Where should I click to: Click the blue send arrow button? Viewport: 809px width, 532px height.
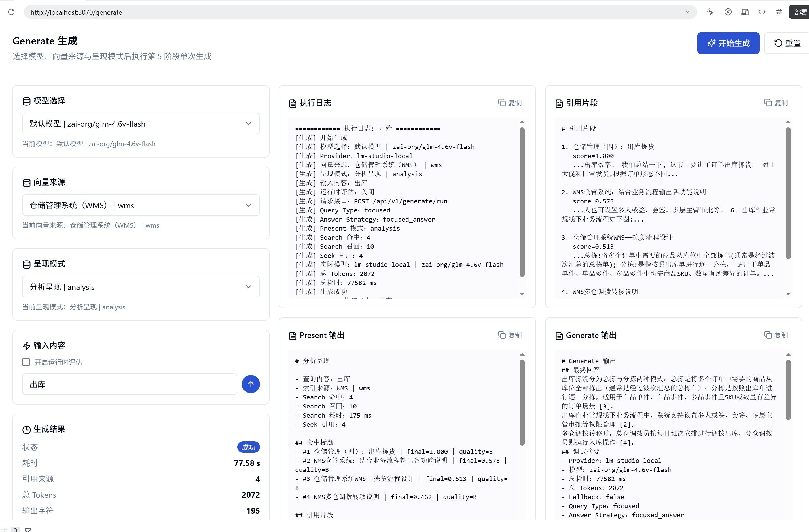tap(251, 384)
